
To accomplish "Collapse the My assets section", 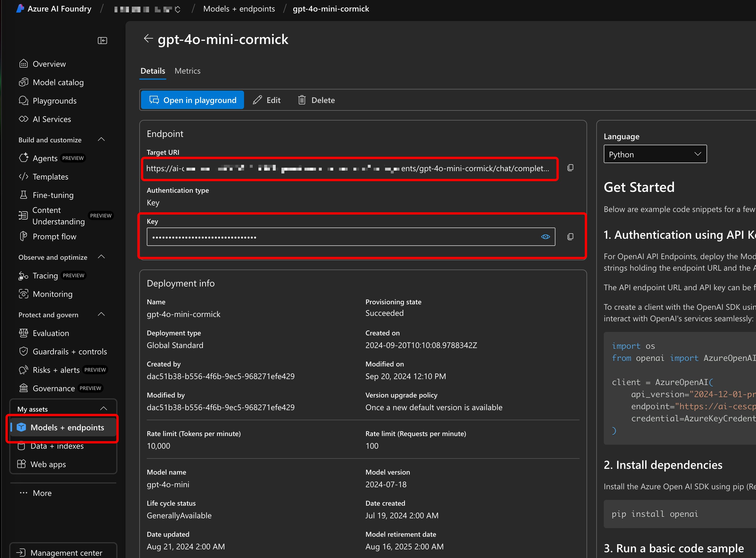I will 103,409.
